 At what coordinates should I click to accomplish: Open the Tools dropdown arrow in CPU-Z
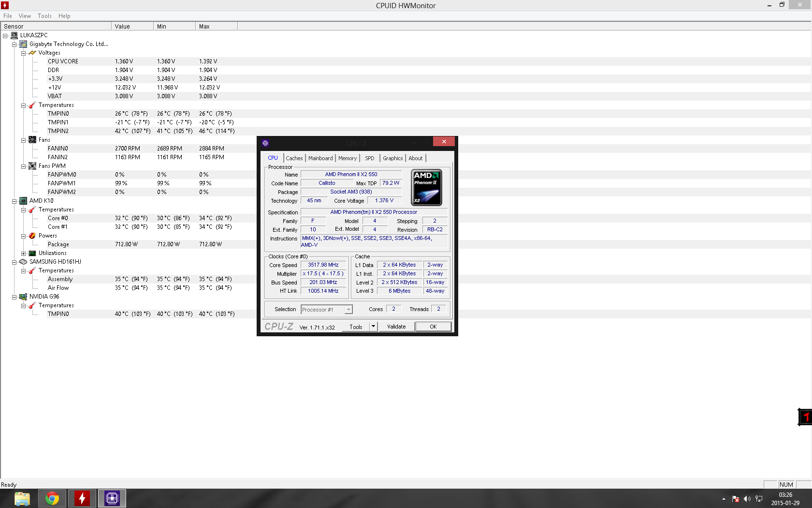(373, 327)
